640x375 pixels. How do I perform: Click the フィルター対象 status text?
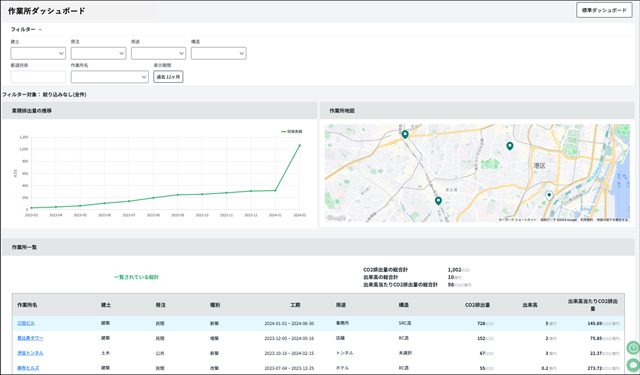[x=44, y=95]
